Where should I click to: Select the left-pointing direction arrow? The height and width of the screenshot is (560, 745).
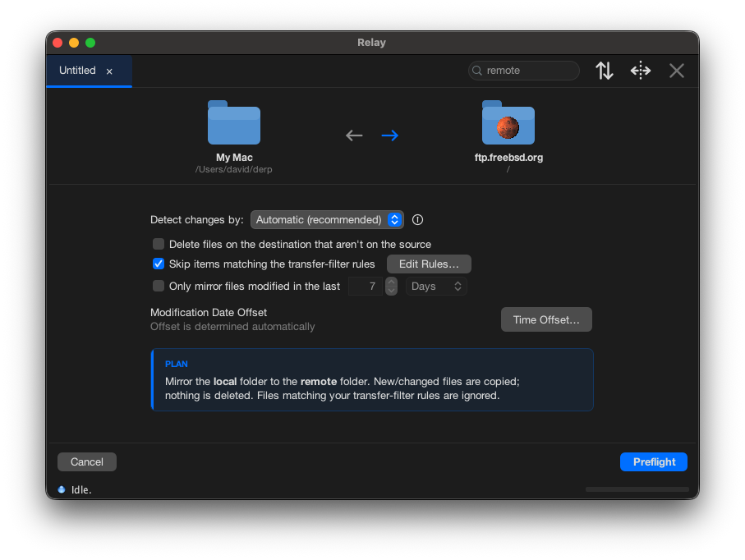[x=354, y=135]
